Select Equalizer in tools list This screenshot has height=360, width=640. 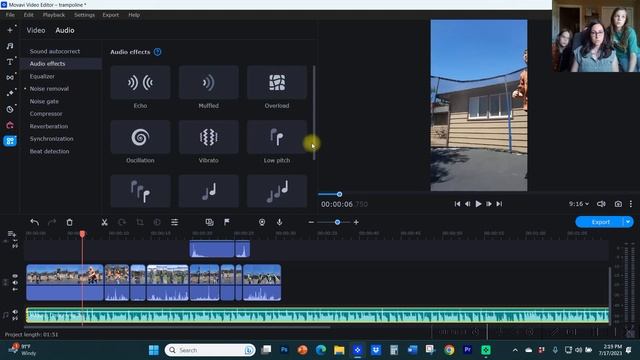tap(42, 76)
